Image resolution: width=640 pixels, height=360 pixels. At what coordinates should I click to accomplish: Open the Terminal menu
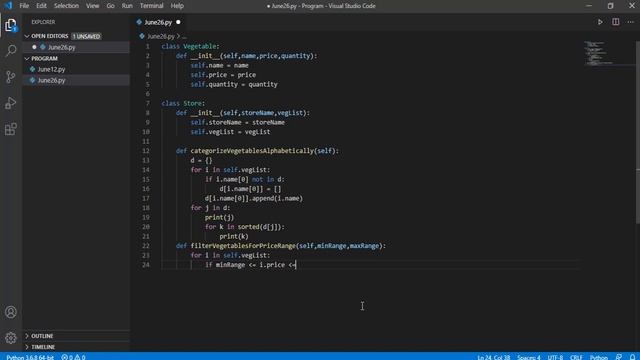coord(151,6)
